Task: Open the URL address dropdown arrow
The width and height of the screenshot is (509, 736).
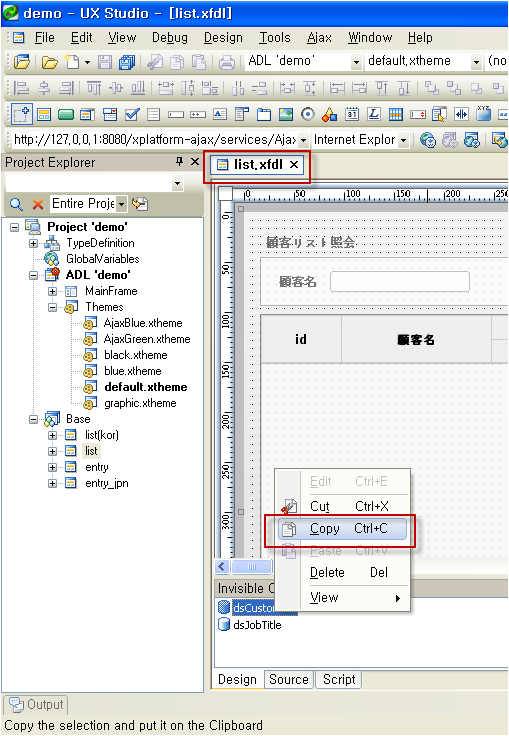Action: pyautogui.click(x=304, y=140)
